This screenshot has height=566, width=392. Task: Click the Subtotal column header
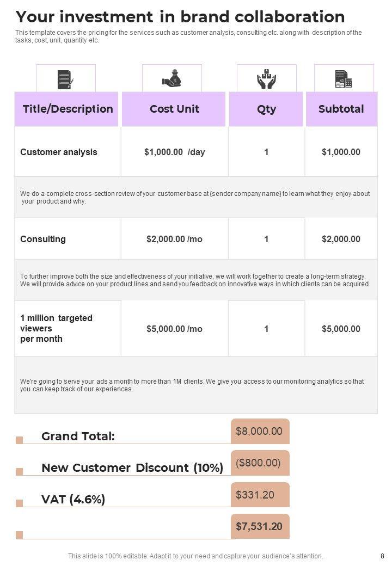coord(341,109)
